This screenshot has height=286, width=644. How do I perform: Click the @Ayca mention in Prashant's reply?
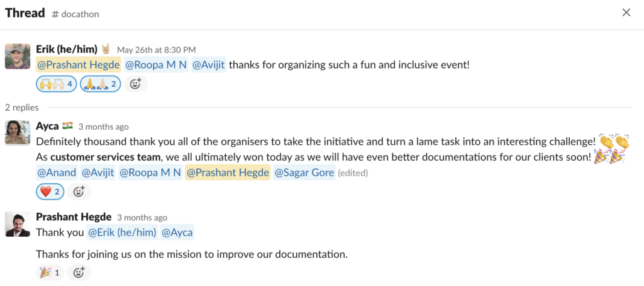[x=177, y=232]
